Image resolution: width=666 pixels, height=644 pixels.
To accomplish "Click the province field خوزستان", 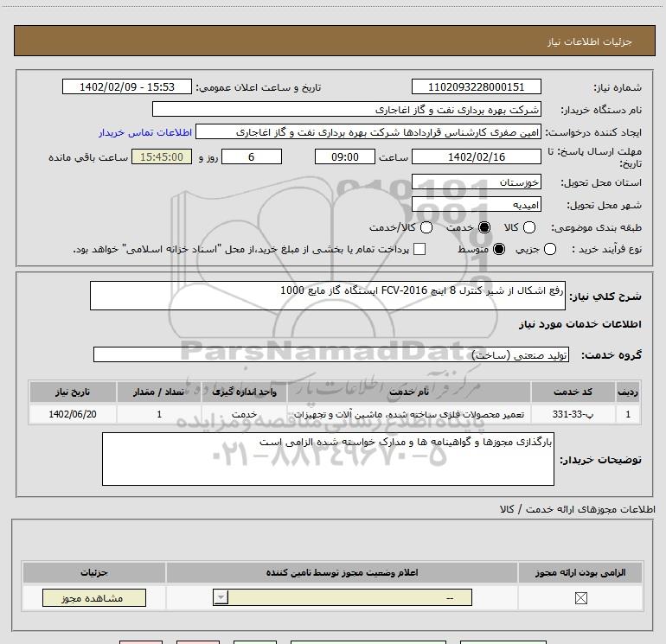I will (476, 182).
